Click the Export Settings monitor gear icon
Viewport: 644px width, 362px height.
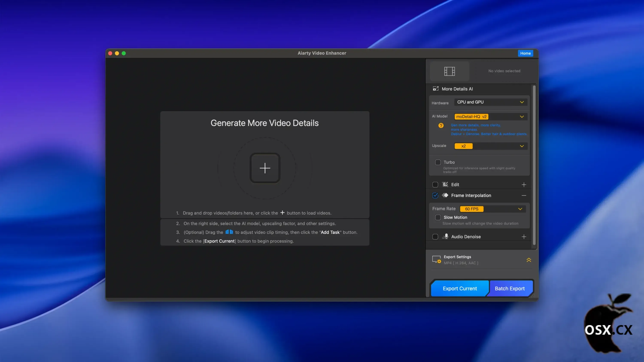point(437,259)
